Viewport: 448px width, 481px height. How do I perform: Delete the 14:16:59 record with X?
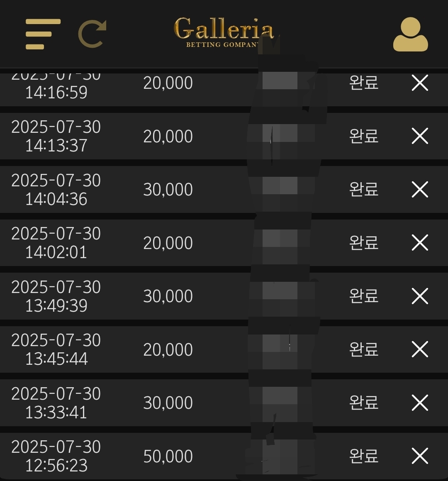click(x=420, y=83)
